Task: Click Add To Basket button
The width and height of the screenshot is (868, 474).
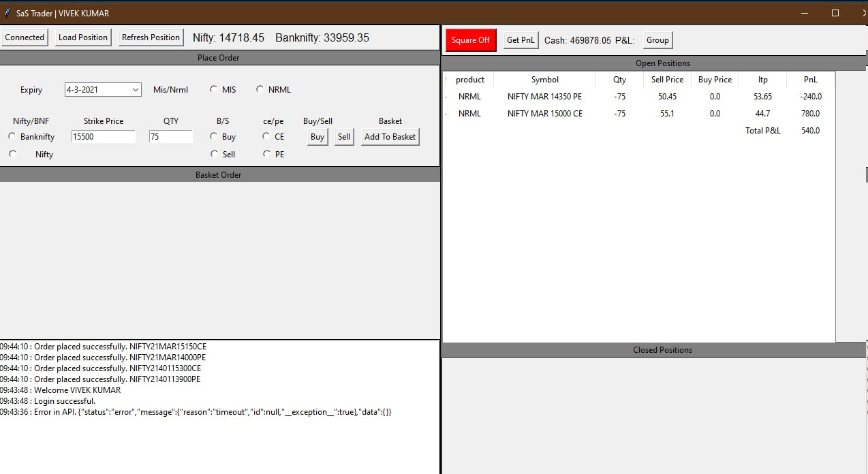Action: [390, 137]
